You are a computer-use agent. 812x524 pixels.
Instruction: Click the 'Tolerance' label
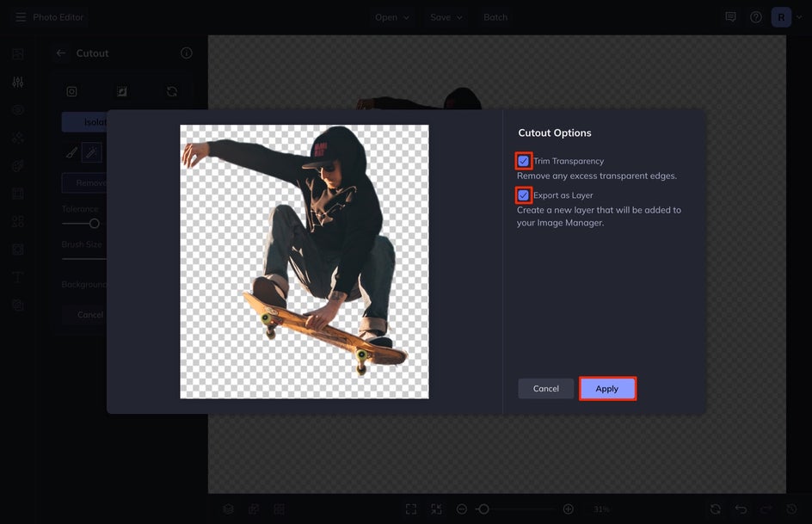80,209
